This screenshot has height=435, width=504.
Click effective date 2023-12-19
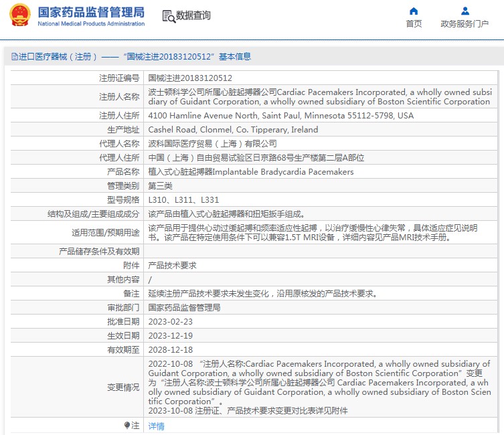pyautogui.click(x=171, y=336)
